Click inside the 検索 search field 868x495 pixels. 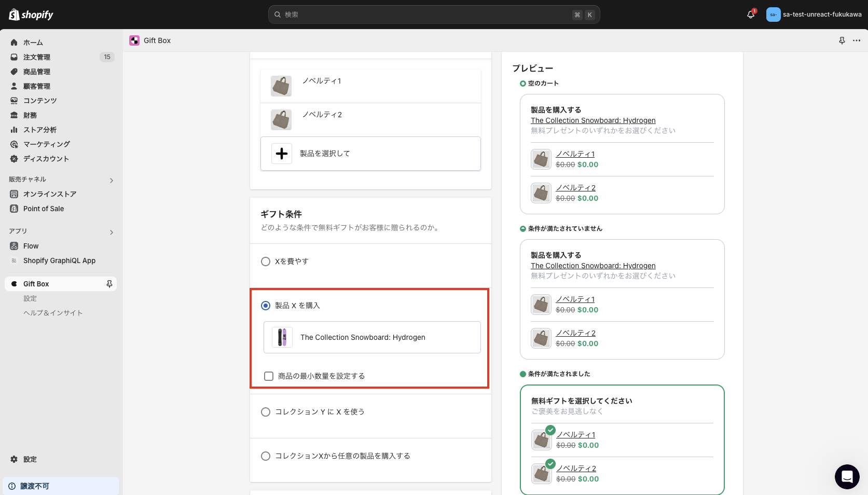point(434,14)
